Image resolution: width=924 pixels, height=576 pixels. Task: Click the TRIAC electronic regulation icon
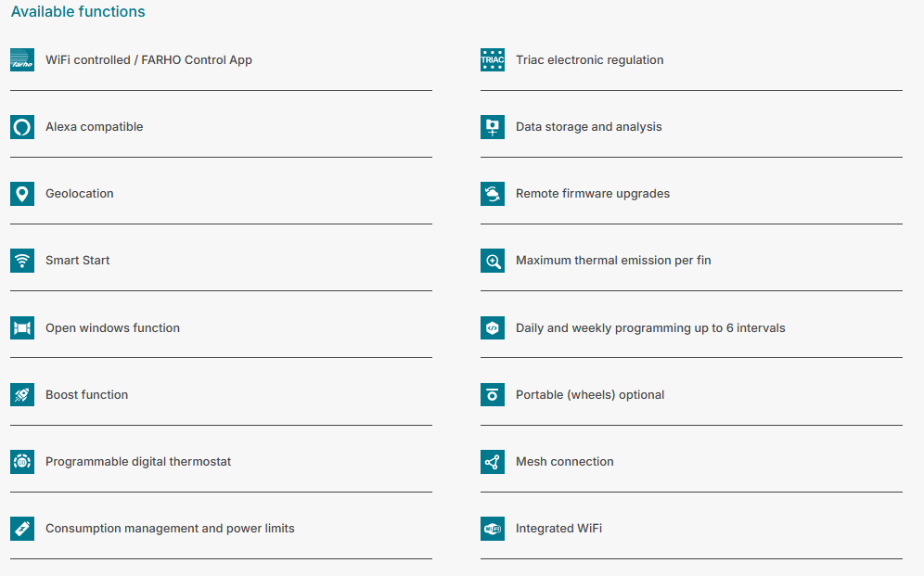click(x=493, y=60)
